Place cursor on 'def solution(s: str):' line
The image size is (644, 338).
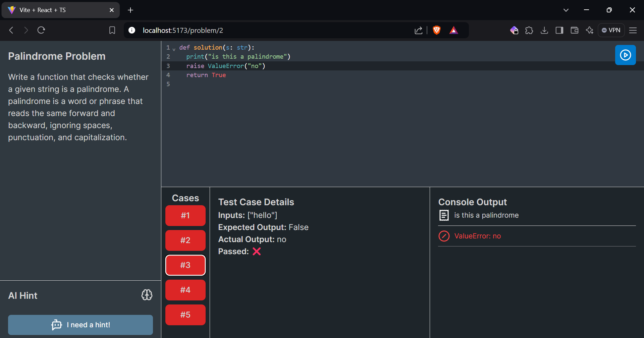tap(217, 48)
